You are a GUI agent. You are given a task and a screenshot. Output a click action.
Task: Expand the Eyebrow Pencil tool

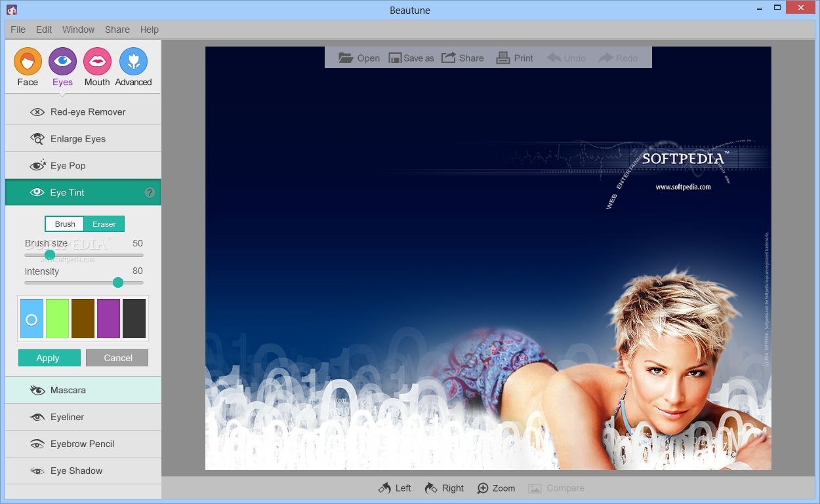point(83,444)
